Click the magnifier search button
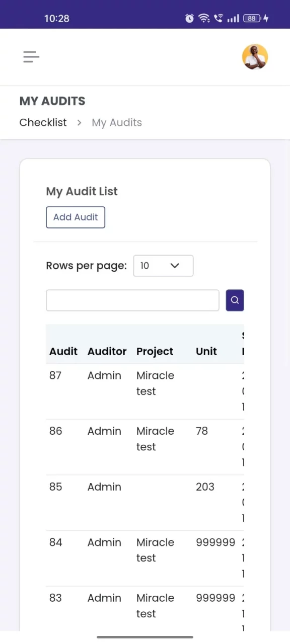The width and height of the screenshot is (290, 644). [235, 300]
